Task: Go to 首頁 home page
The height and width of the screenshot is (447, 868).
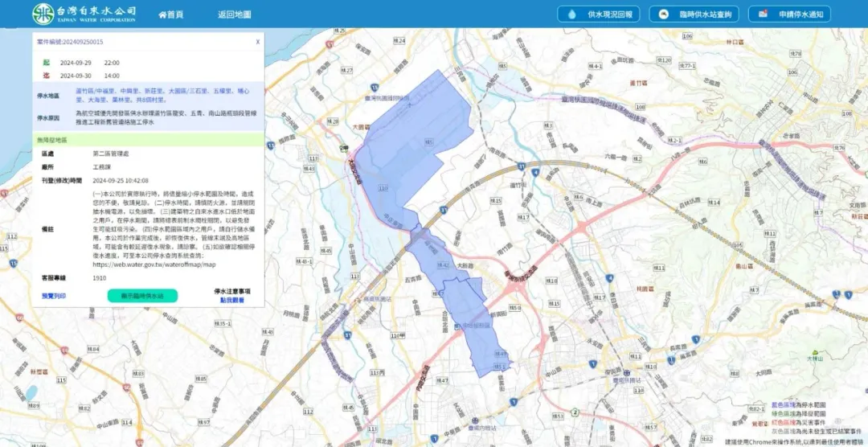Action: coord(171,15)
